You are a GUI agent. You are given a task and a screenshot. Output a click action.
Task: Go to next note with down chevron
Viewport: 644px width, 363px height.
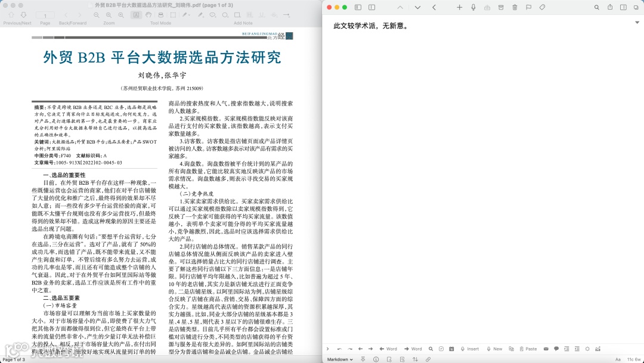point(417,7)
